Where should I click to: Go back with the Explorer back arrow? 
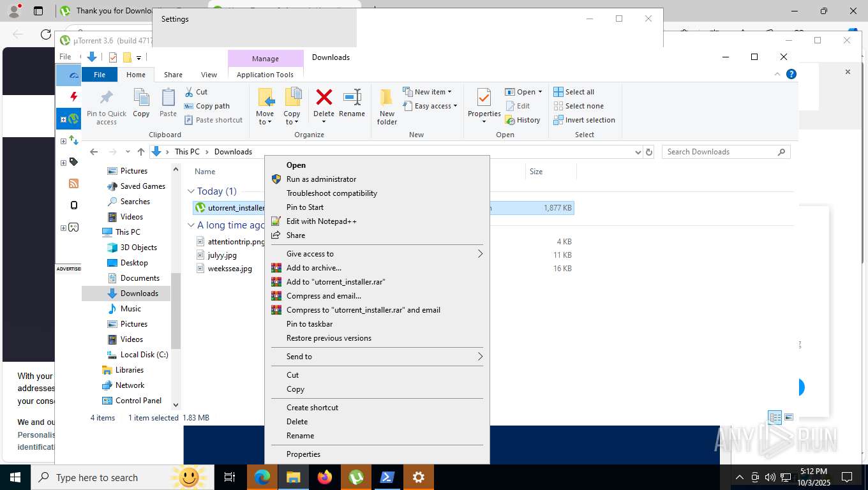tap(94, 152)
